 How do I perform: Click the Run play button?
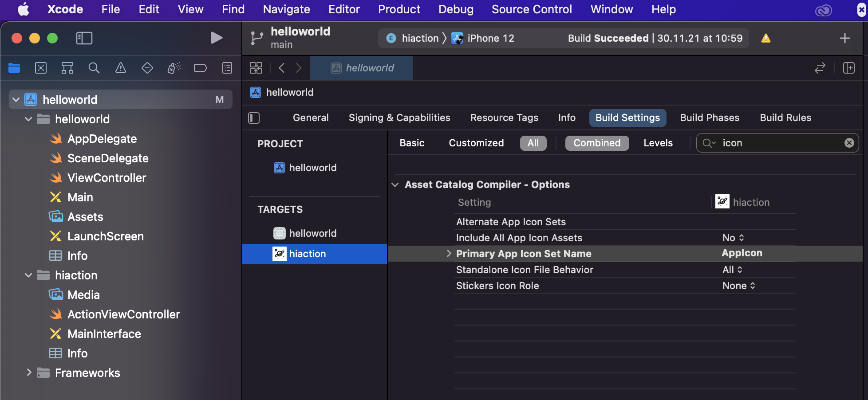click(217, 38)
